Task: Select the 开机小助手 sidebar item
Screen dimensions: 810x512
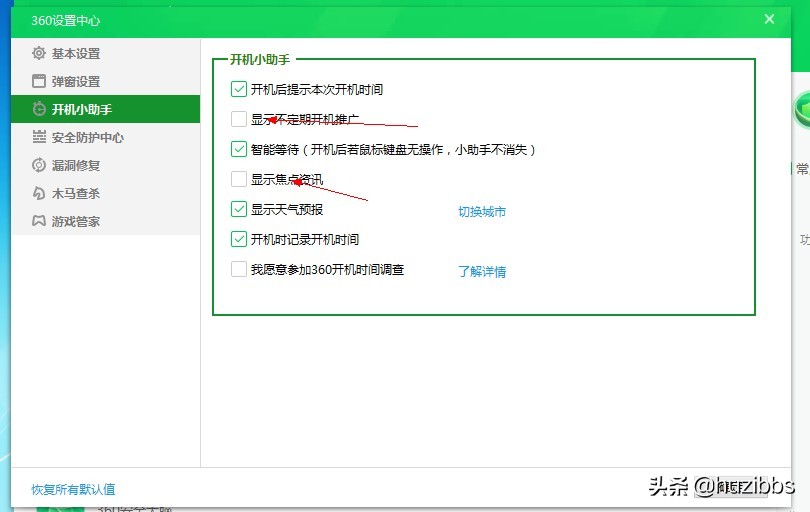Action: pyautogui.click(x=105, y=109)
